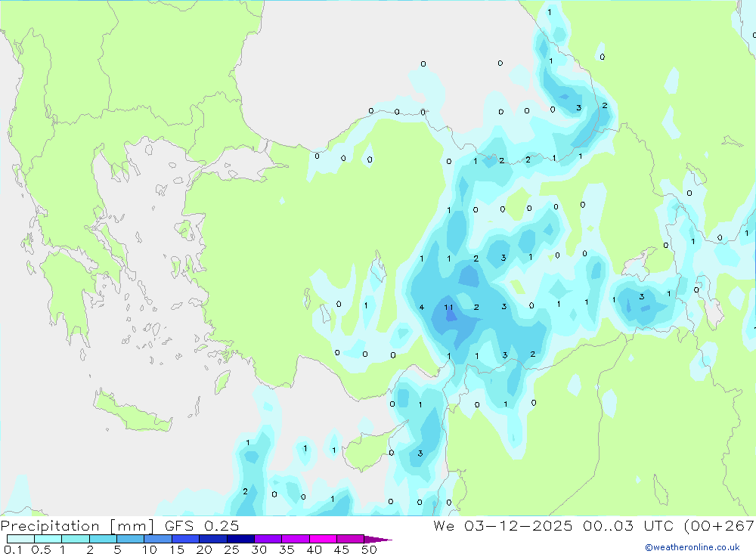Click the '11' precipitation value on map

click(448, 307)
